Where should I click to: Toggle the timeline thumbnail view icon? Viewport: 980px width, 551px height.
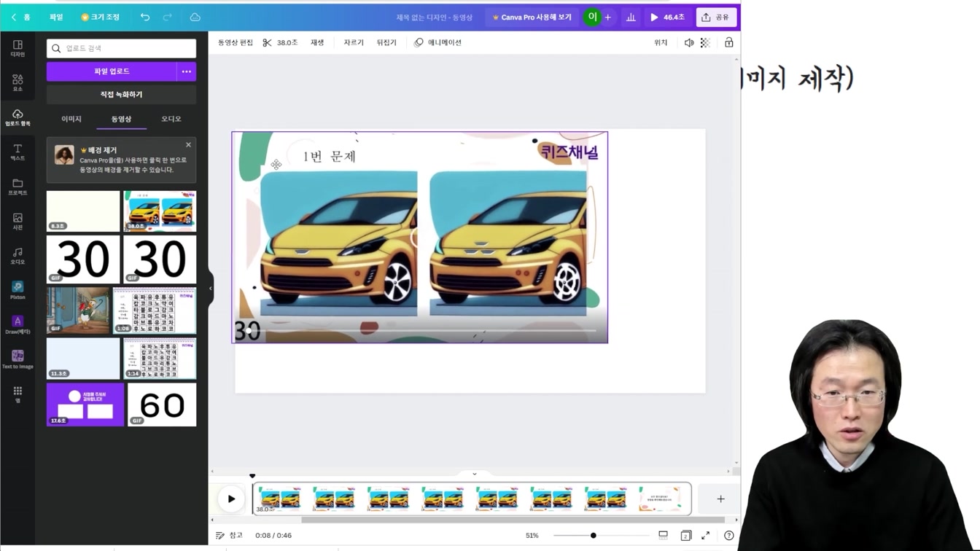point(663,535)
